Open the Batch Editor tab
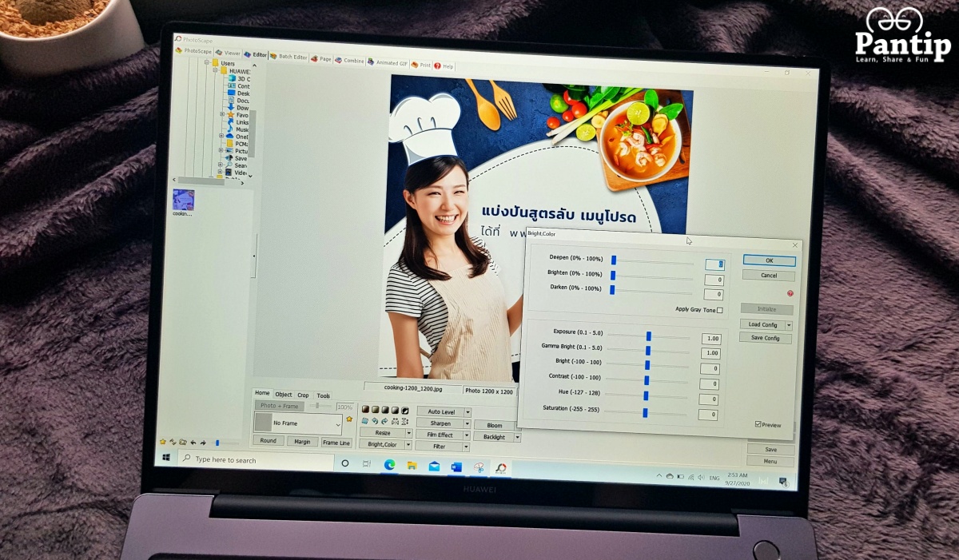Screen dimensions: 959x560 (288, 57)
